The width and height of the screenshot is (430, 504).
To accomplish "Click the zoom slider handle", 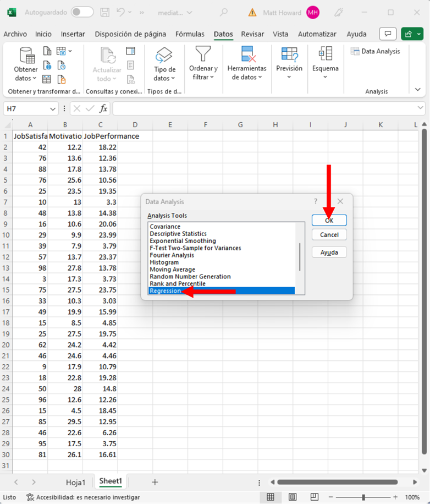I will (x=363, y=497).
